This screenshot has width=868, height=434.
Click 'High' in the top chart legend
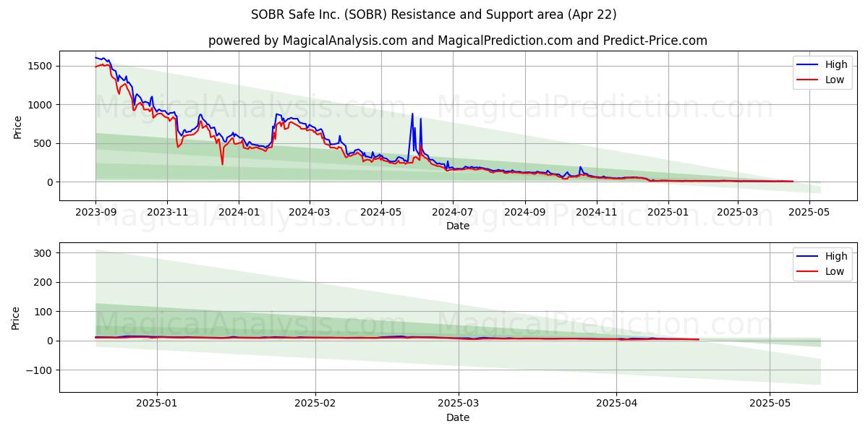[x=836, y=64]
